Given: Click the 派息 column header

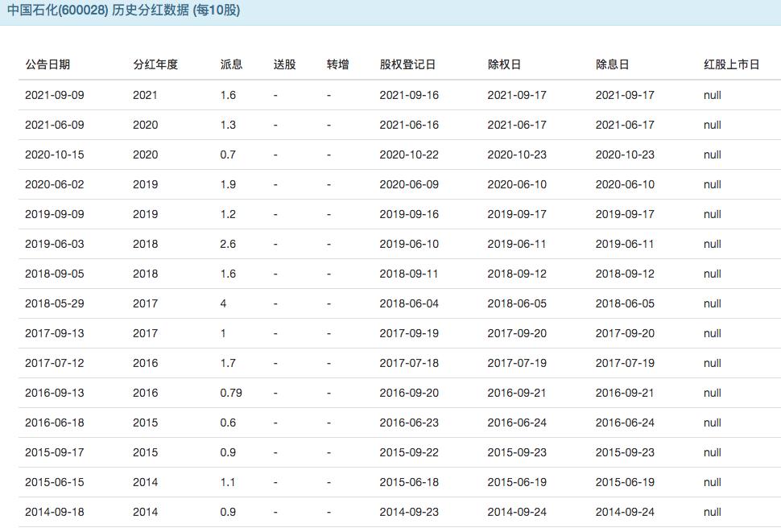Looking at the screenshot, I should 231,64.
